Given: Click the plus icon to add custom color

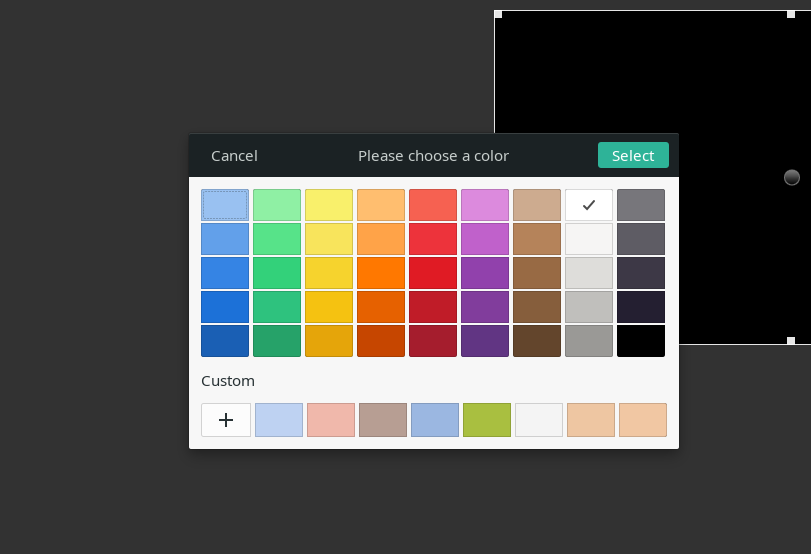Looking at the screenshot, I should pos(226,420).
